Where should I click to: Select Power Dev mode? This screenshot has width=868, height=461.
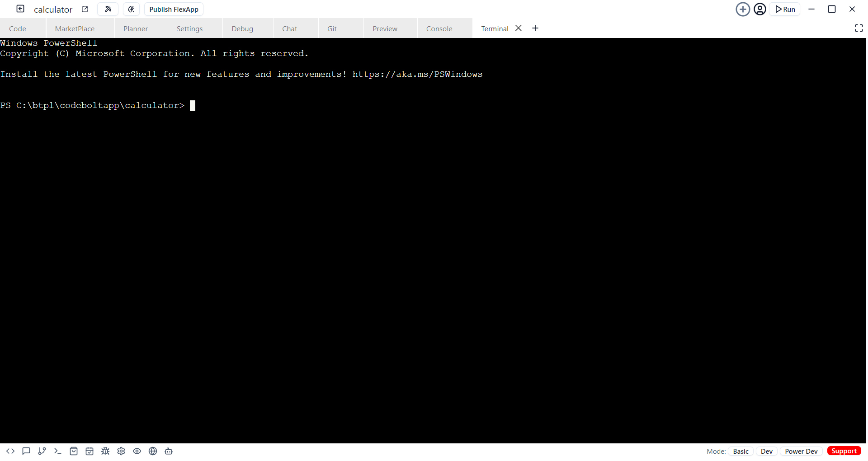(x=801, y=451)
